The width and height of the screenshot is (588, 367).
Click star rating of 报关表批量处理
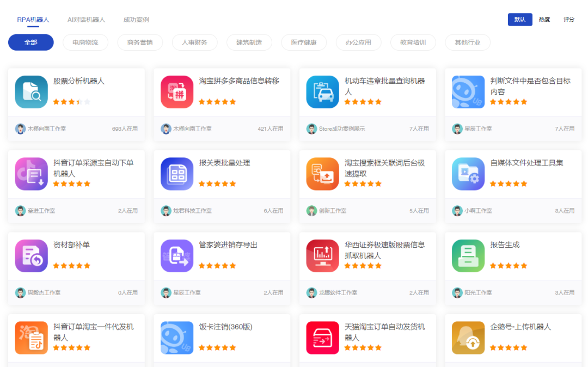click(217, 183)
